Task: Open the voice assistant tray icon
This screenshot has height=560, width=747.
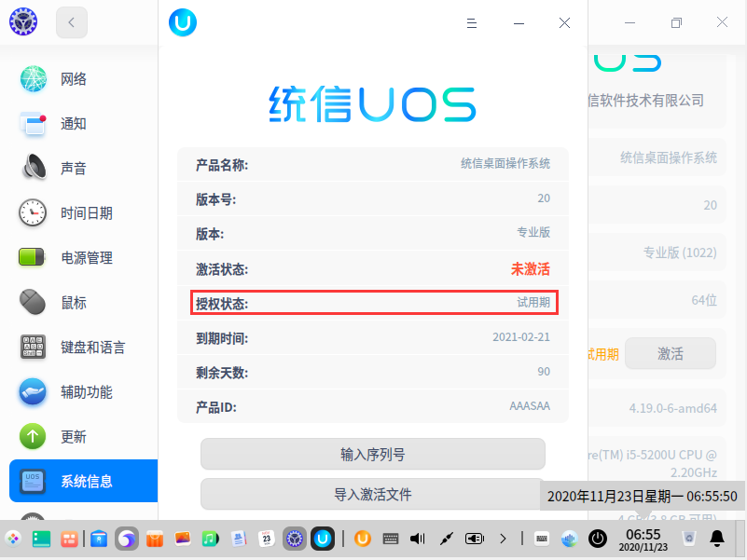Action: [x=569, y=539]
